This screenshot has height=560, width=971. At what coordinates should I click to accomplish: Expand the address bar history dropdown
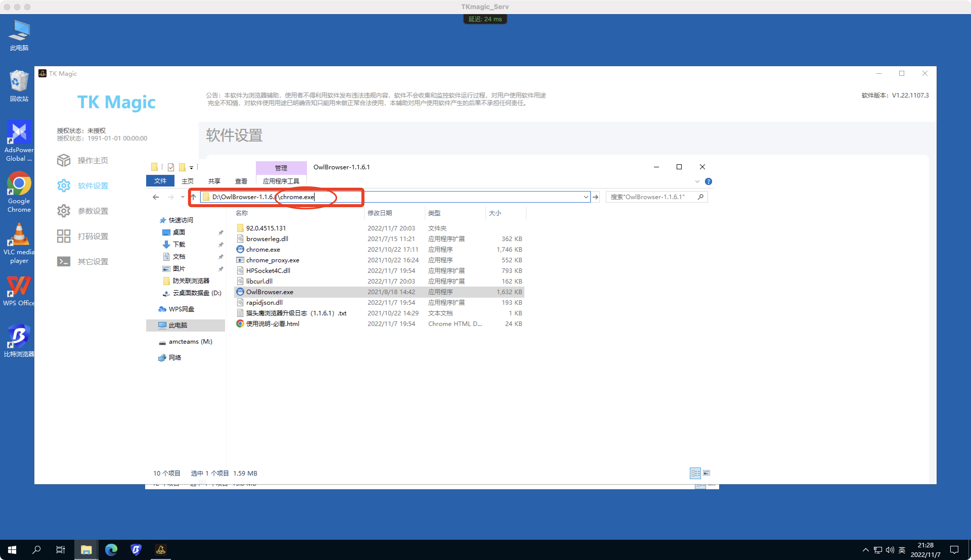click(586, 197)
